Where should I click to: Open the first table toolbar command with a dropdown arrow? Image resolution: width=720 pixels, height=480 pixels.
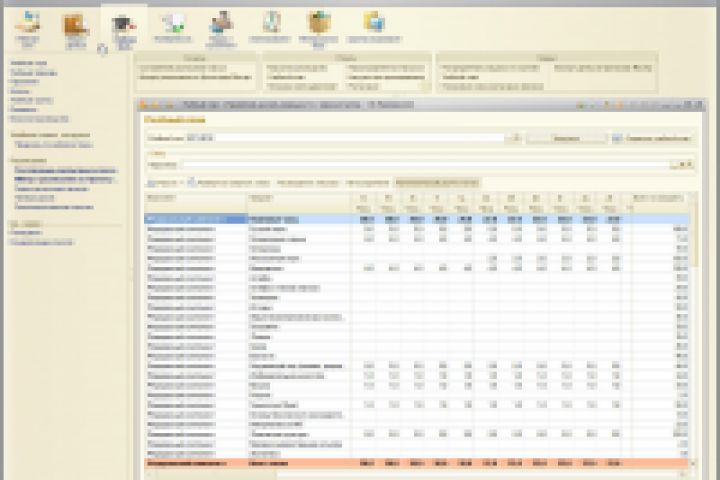point(164,183)
